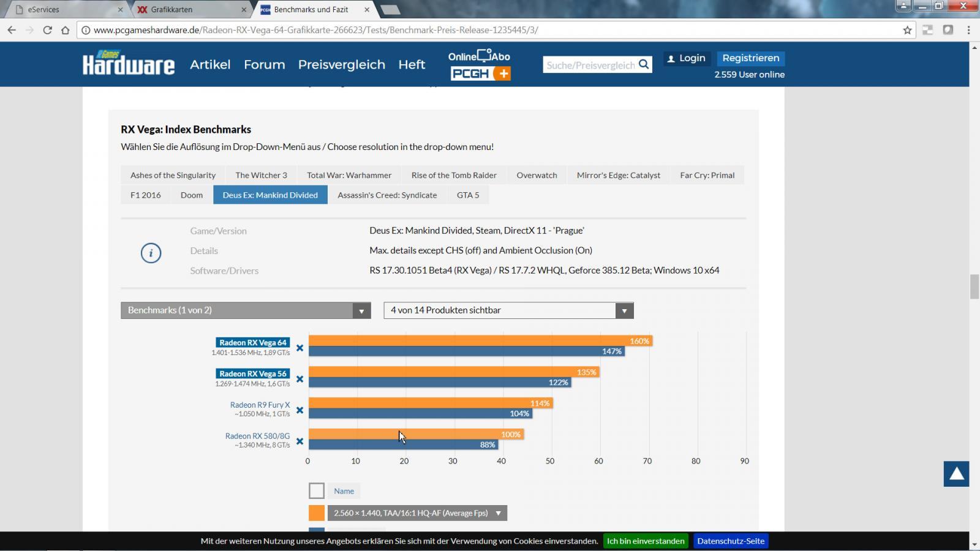This screenshot has width=980, height=551.
Task: Open the Chrome user profile button
Action: point(903,6)
